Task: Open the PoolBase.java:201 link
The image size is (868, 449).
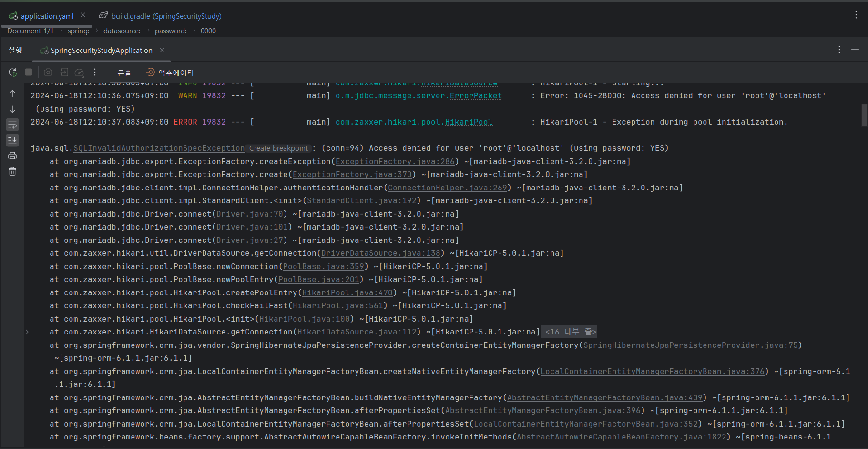Action: pos(318,280)
